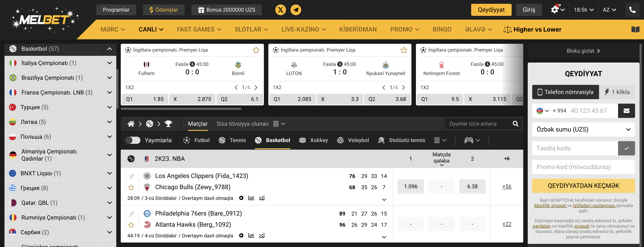This screenshot has width=644, height=247.
Task: Click the Giriş login button
Action: point(529,10)
